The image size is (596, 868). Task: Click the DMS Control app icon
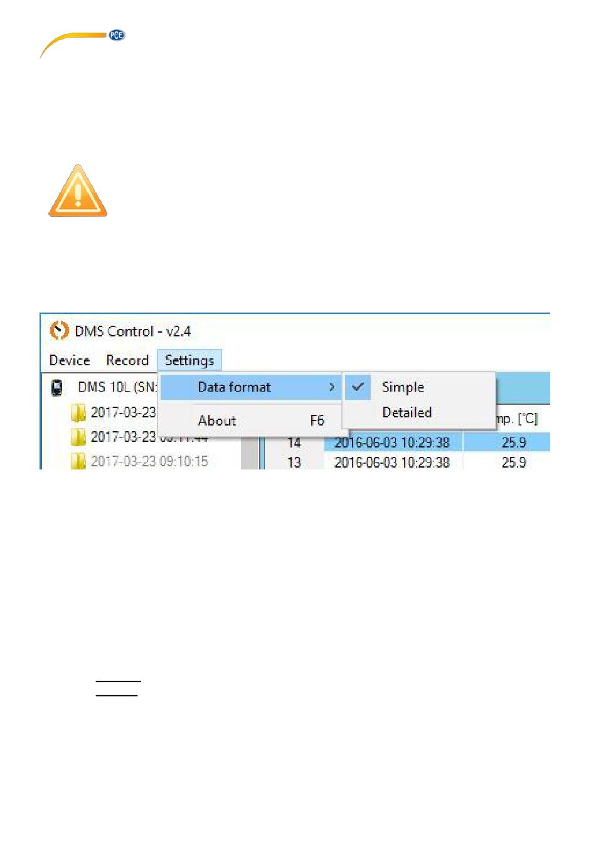coord(59,330)
